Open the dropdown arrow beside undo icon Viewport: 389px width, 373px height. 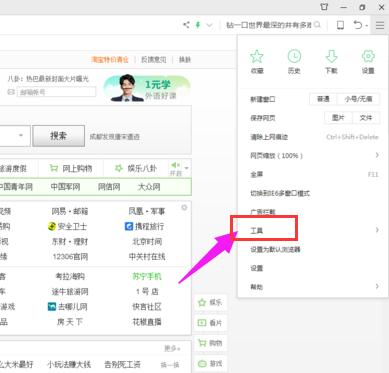pos(367,25)
